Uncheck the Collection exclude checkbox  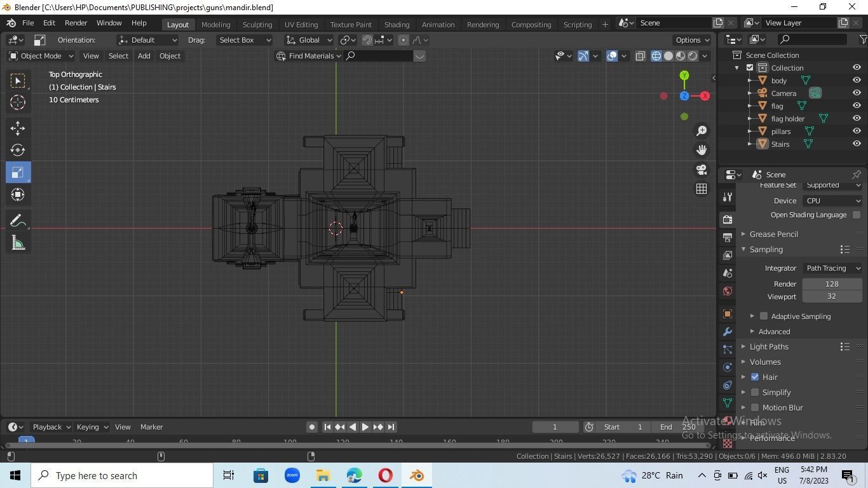pos(750,68)
